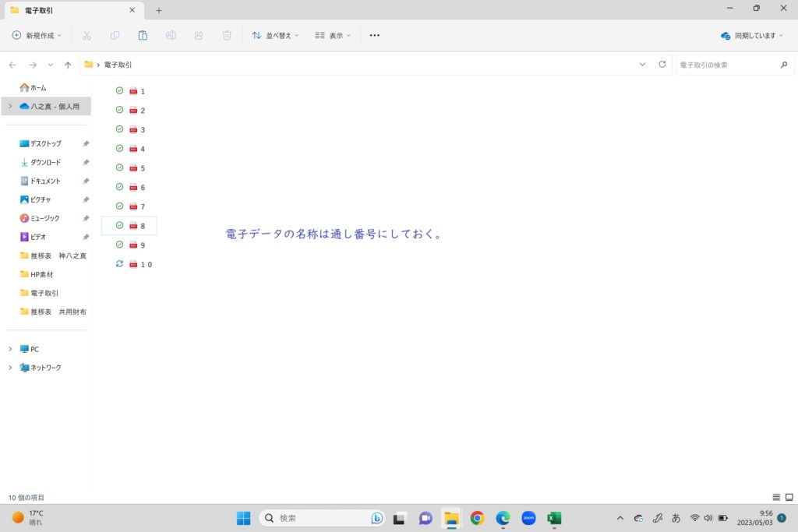Switch to large thumbnails view in status bar

(x=789, y=497)
